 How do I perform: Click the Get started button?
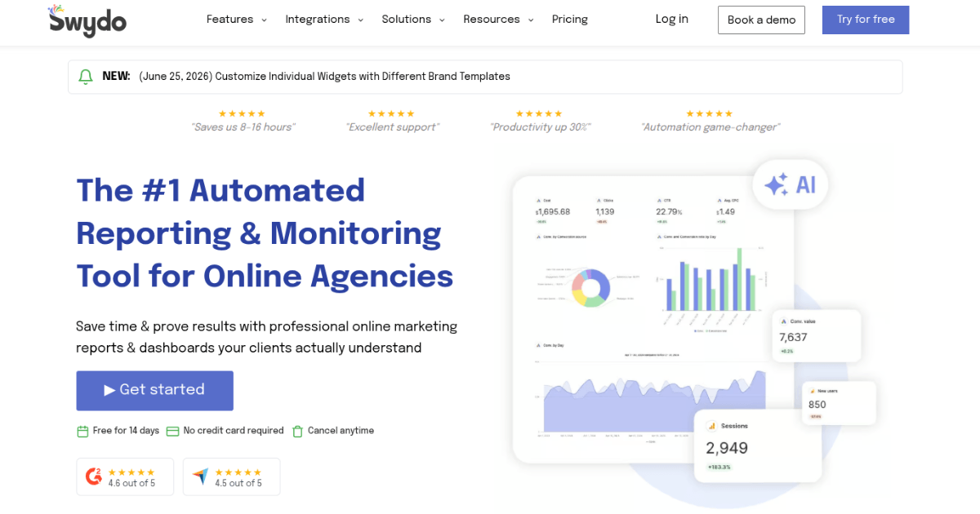coord(155,391)
